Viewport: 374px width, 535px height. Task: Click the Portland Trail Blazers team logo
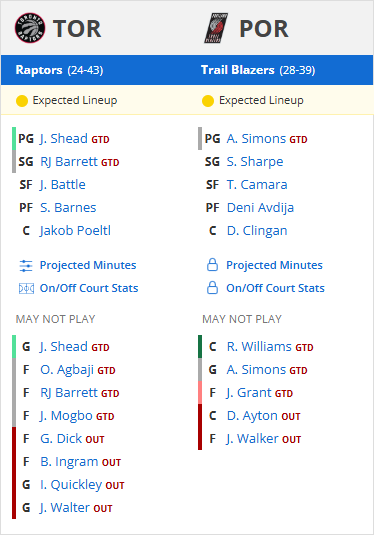tap(216, 28)
